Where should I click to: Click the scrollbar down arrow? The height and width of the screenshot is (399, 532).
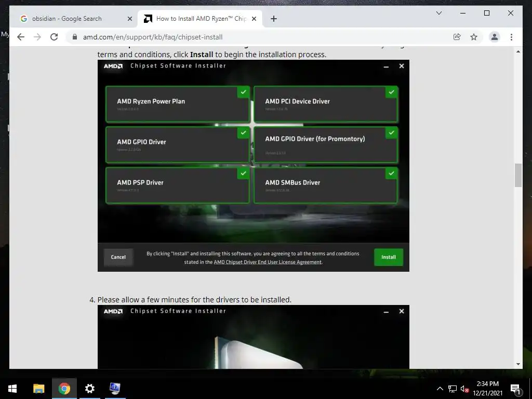(x=518, y=364)
